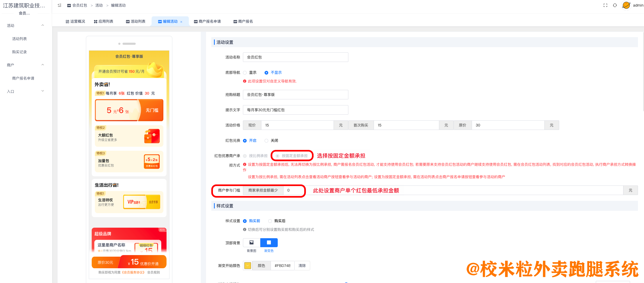
Task: Click the 清除 button to clear gradient color
Action: pos(302,266)
